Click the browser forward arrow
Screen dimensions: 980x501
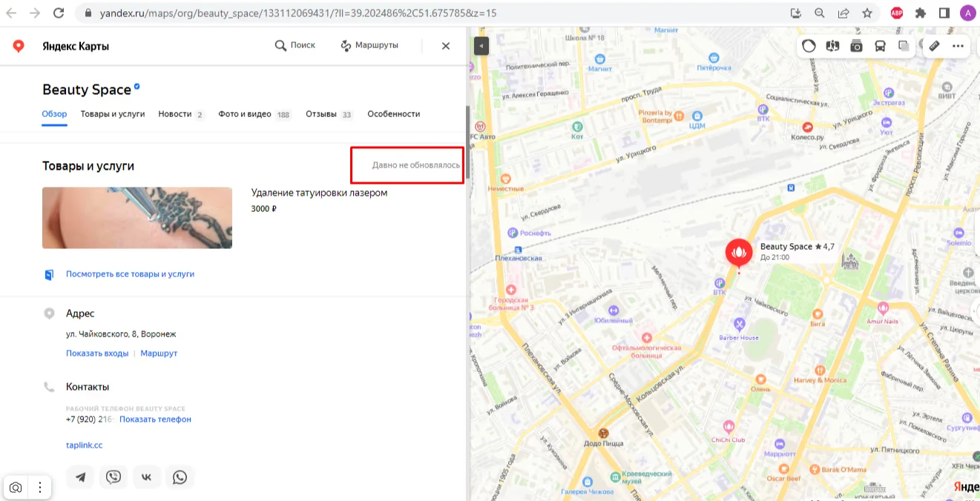tap(35, 13)
